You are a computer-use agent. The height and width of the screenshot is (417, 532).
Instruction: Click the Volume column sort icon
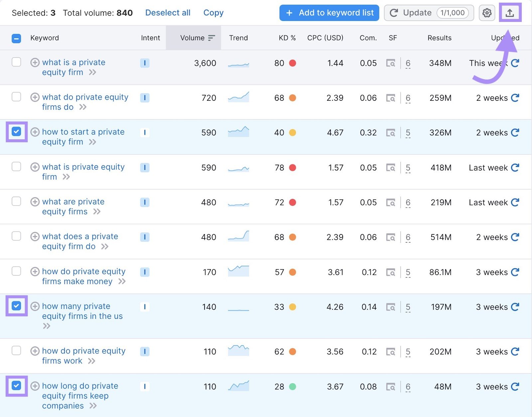[211, 38]
